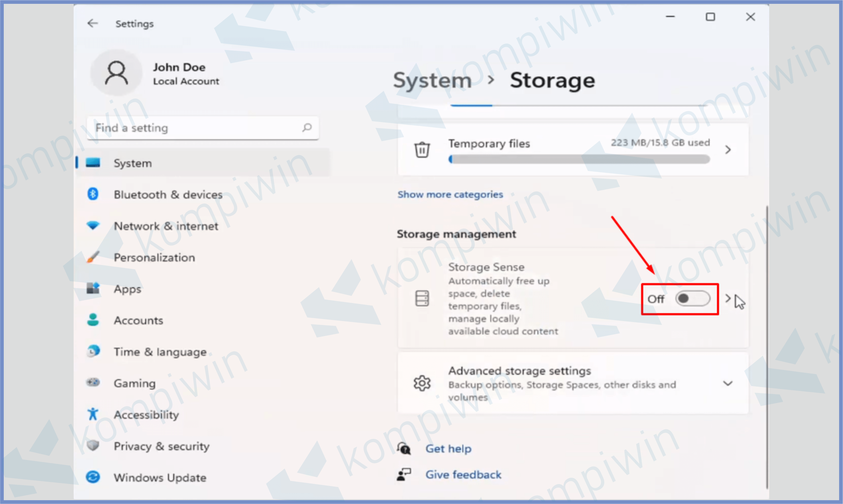The height and width of the screenshot is (504, 843).
Task: Go to Gaming settings
Action: tap(202, 383)
